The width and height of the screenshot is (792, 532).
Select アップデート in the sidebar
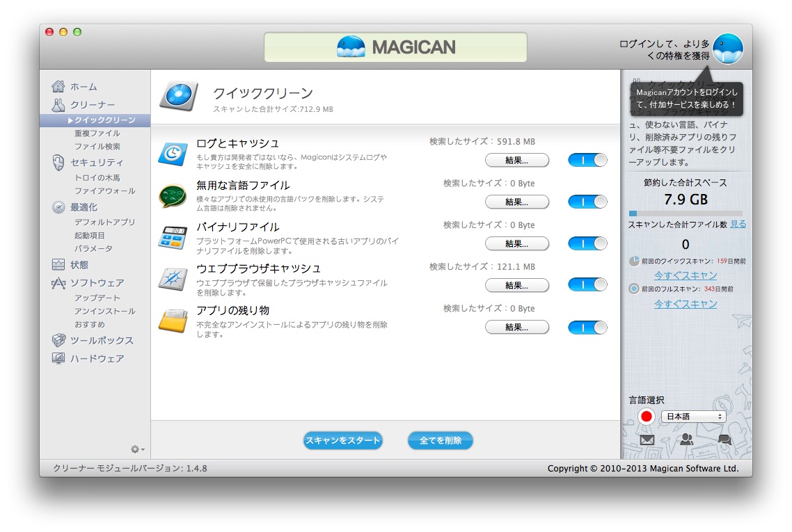pyautogui.click(x=97, y=298)
